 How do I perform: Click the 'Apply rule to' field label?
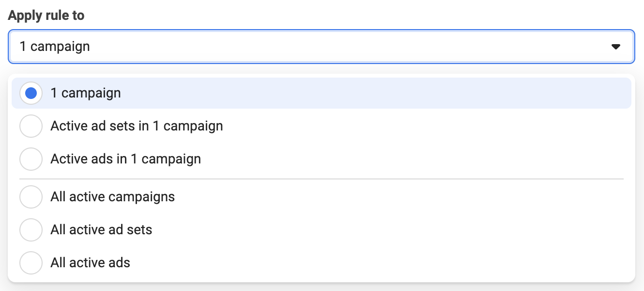(46, 16)
